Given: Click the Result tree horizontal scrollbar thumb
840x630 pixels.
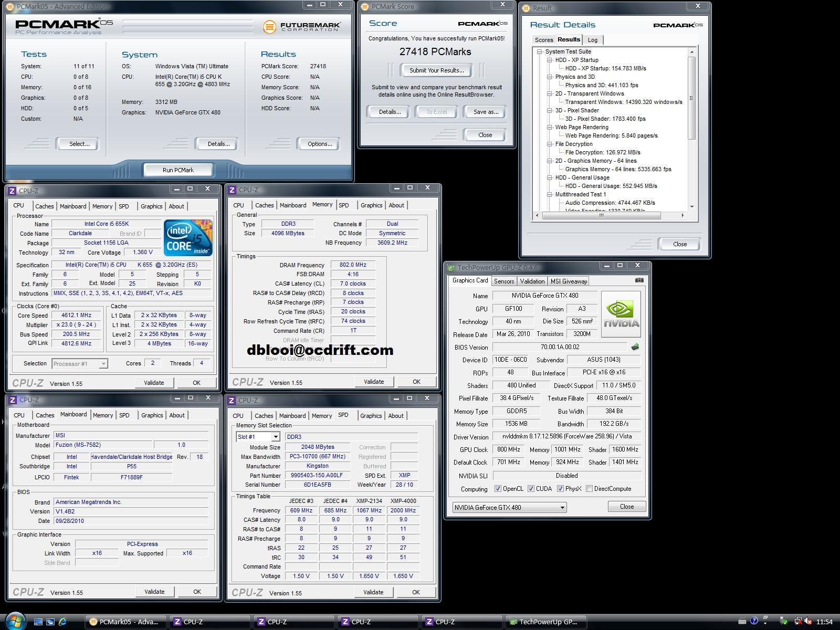Looking at the screenshot, I should [x=601, y=215].
